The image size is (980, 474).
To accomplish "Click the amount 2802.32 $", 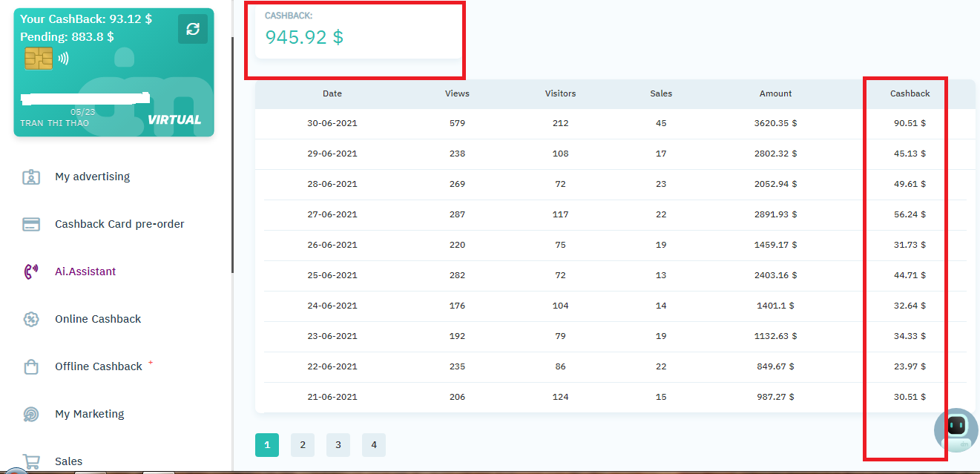I will pos(776,154).
